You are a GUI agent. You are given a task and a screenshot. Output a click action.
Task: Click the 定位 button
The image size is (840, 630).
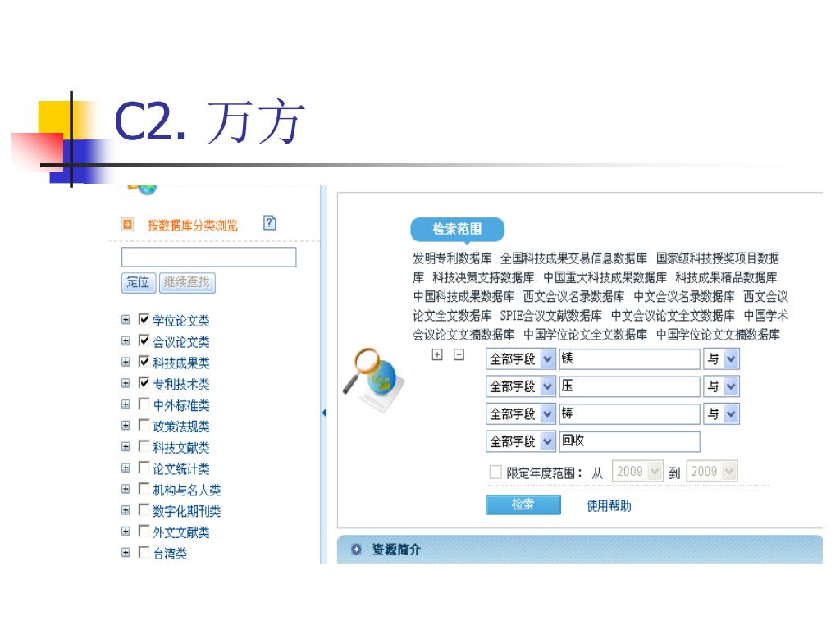point(138,282)
